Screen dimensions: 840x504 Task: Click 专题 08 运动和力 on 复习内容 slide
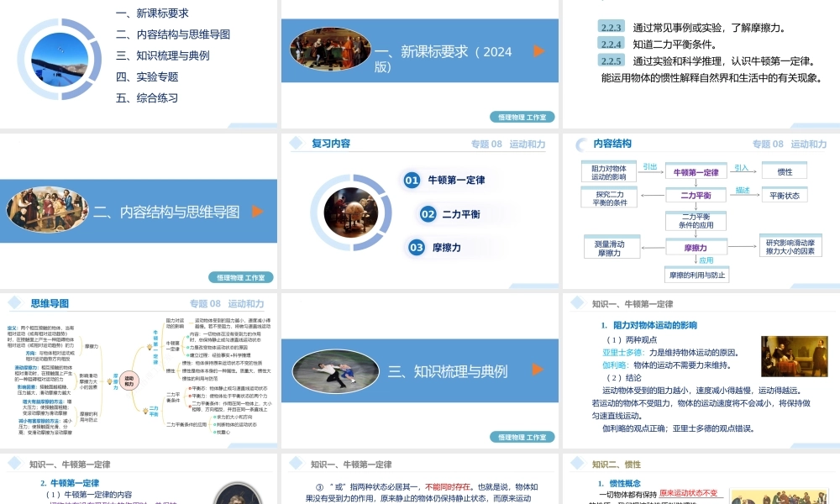508,144
